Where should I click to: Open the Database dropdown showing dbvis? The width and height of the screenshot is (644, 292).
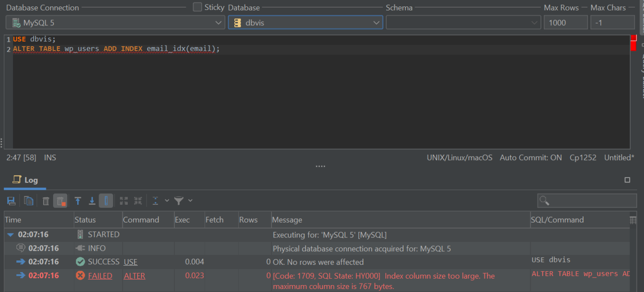click(376, 22)
